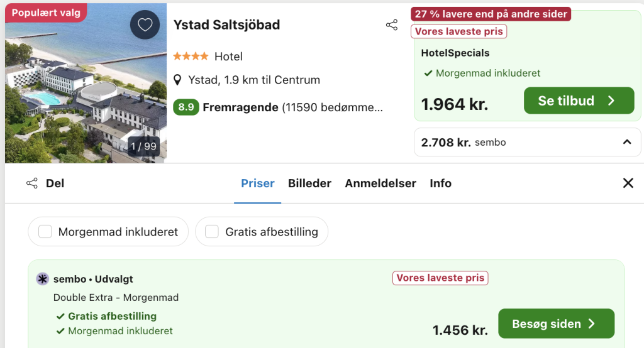
Task: Click the four-star hotel rating
Action: [x=191, y=57]
